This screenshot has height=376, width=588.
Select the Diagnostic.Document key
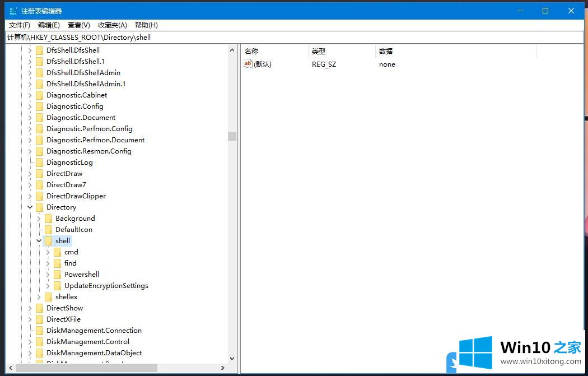[x=81, y=118]
